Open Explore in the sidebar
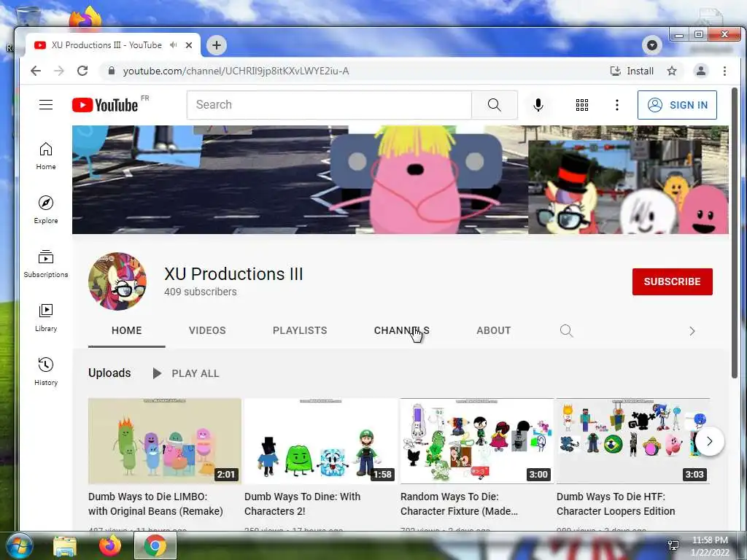This screenshot has height=560, width=747. pyautogui.click(x=46, y=210)
